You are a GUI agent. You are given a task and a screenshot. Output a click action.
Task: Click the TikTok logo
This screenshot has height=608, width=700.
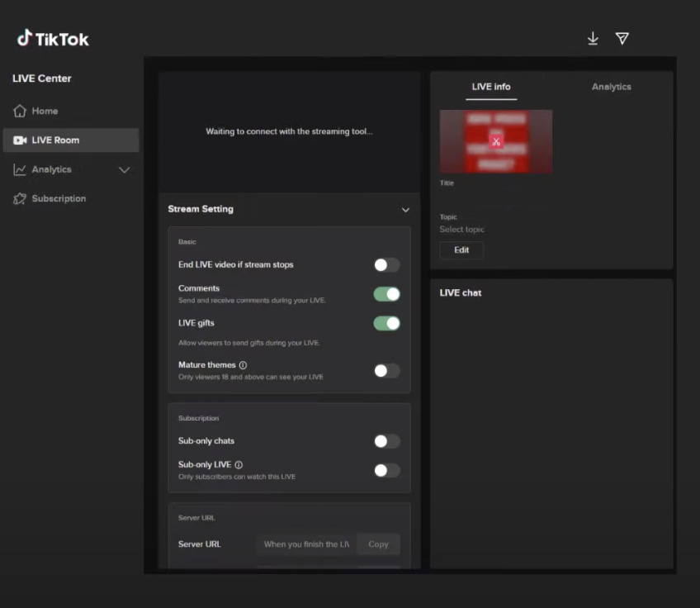click(54, 38)
